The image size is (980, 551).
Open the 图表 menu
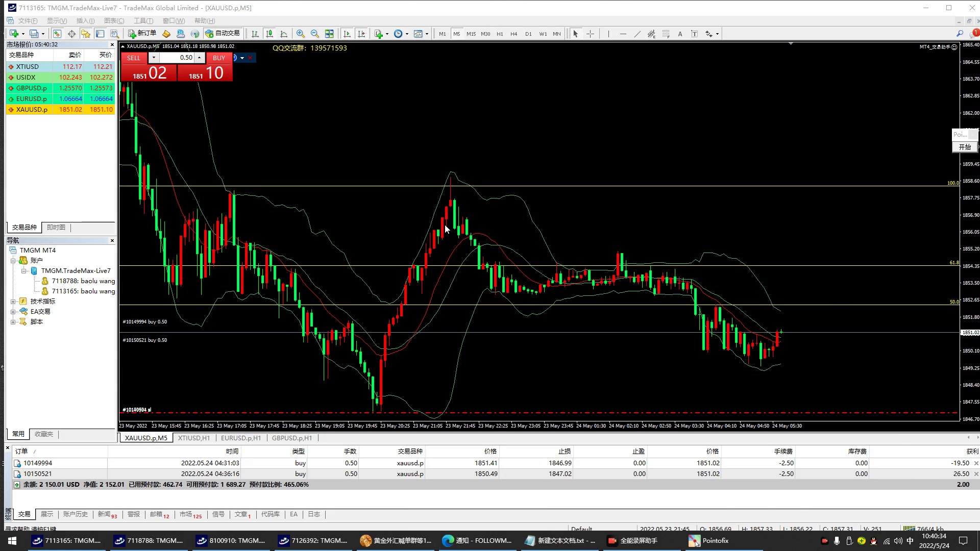point(114,21)
